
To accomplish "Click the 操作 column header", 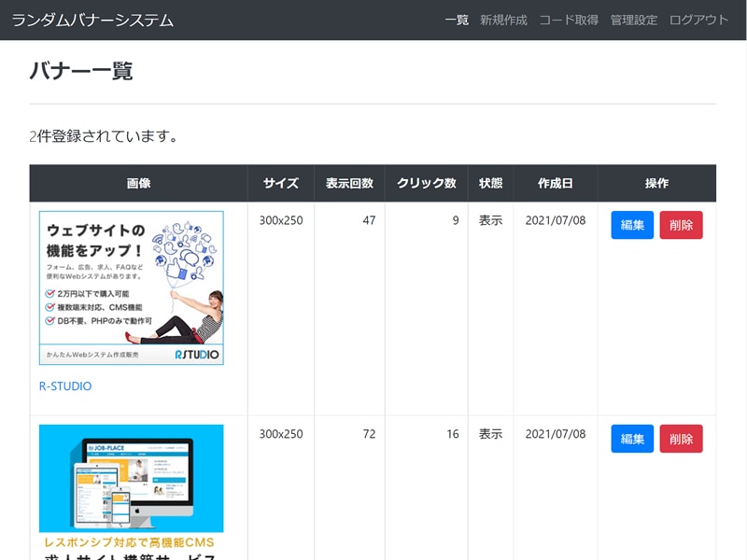I will click(x=657, y=183).
